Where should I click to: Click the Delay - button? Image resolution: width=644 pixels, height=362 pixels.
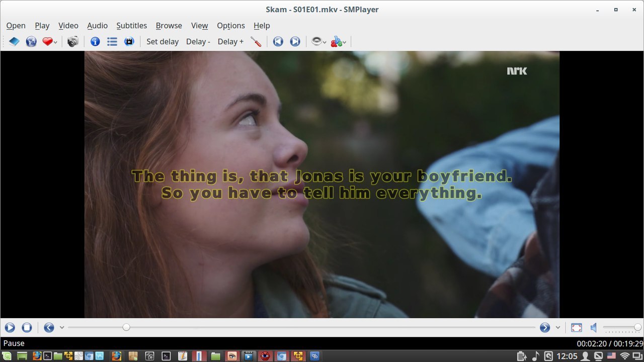click(x=198, y=42)
